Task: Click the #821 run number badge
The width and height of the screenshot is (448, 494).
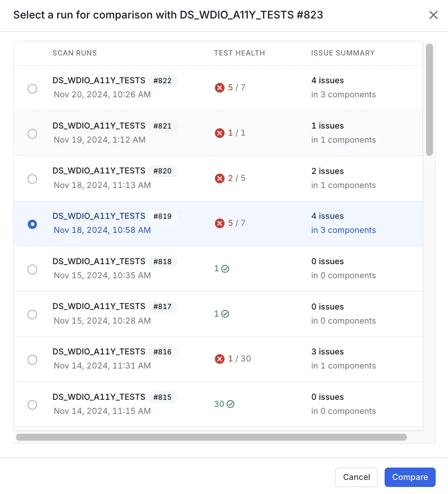Action: coord(162,126)
